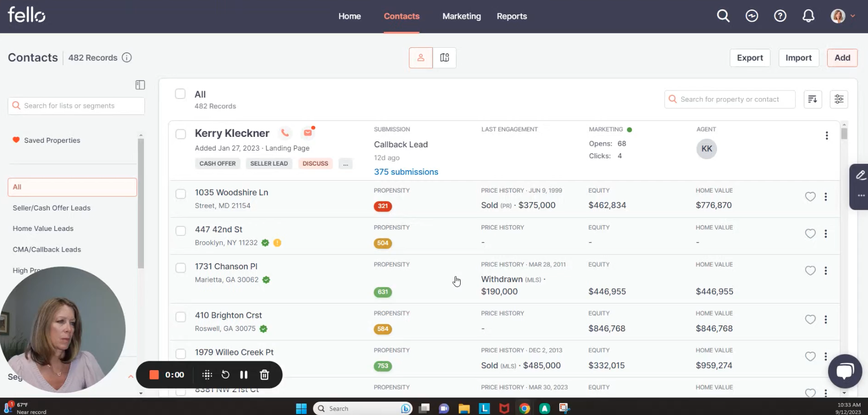Collapse the sidebar panel icon
The width and height of the screenshot is (868, 415).
[140, 85]
